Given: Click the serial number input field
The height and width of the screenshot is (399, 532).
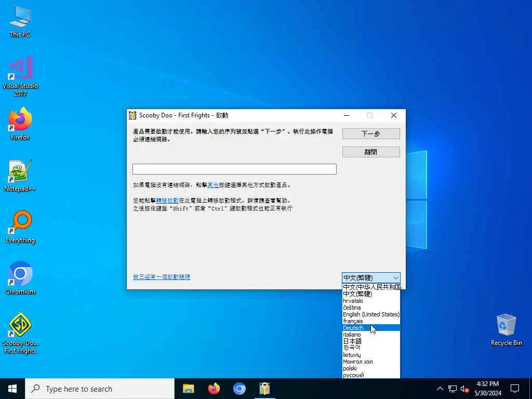Looking at the screenshot, I should [x=234, y=169].
